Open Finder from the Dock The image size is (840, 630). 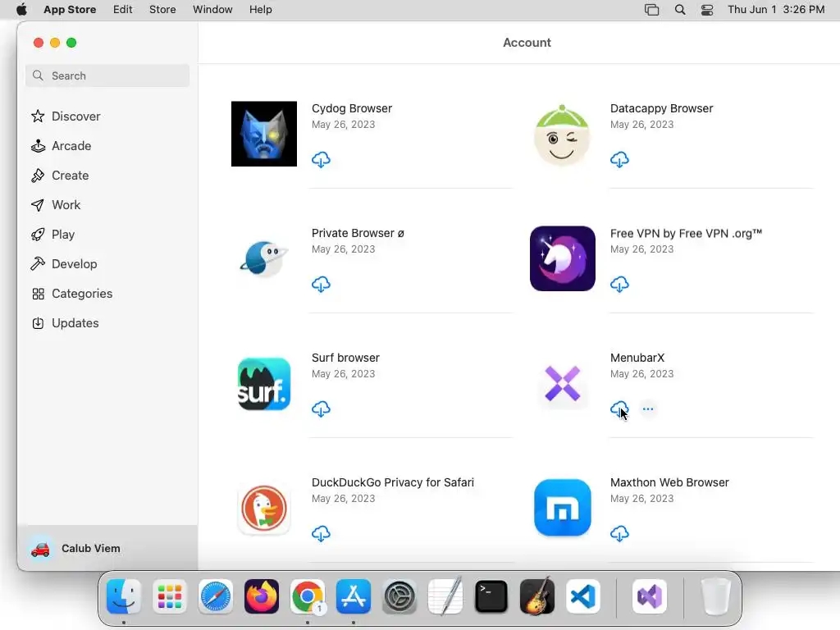click(124, 596)
